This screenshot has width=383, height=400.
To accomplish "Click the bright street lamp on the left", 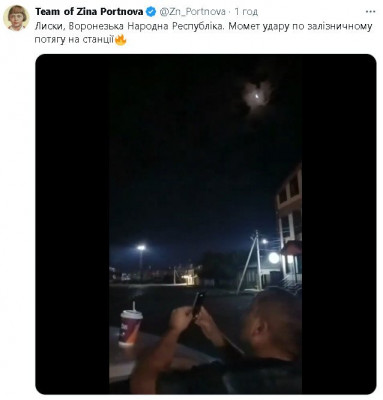I will [141, 248].
